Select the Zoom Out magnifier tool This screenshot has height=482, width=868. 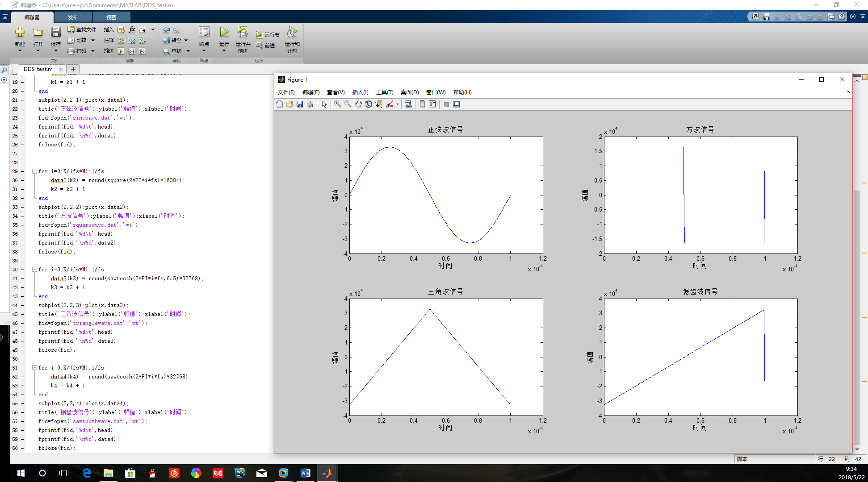[x=348, y=104]
